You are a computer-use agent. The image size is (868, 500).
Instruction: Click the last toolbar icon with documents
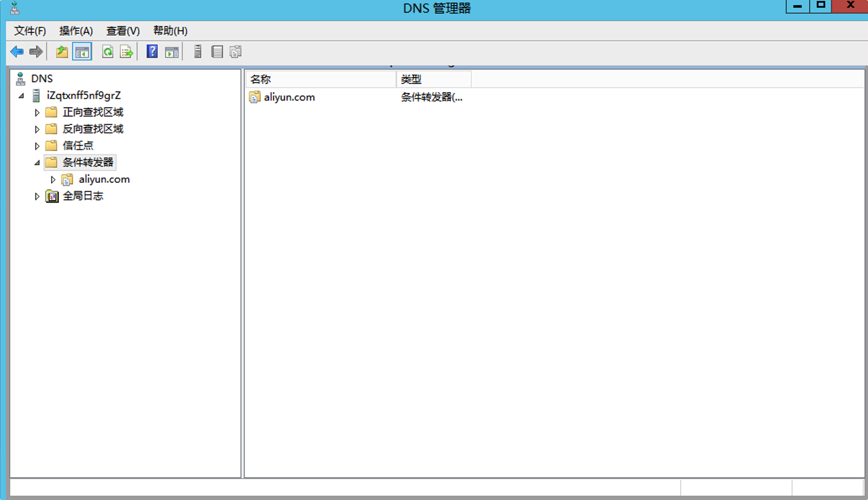[x=236, y=52]
